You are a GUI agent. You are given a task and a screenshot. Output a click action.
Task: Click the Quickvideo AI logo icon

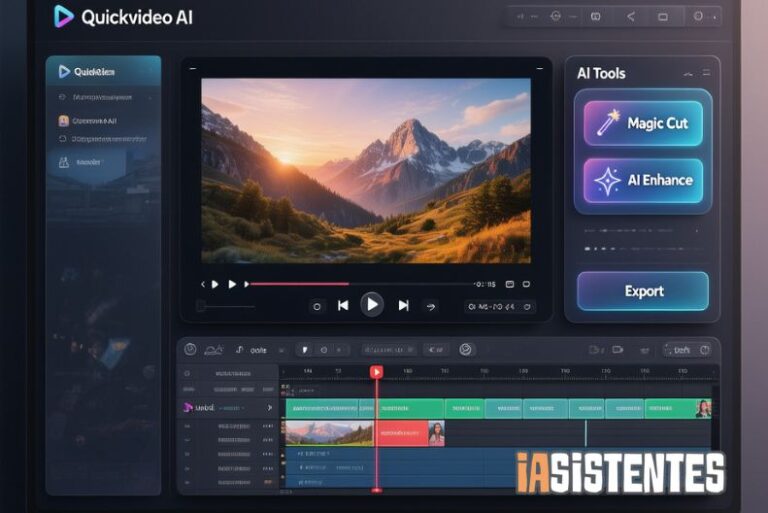pyautogui.click(x=64, y=16)
